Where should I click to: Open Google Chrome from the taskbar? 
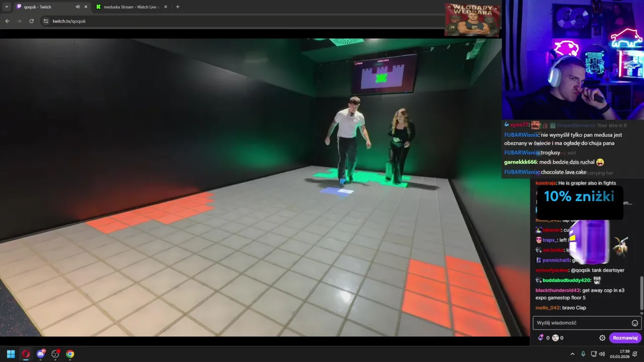70,354
